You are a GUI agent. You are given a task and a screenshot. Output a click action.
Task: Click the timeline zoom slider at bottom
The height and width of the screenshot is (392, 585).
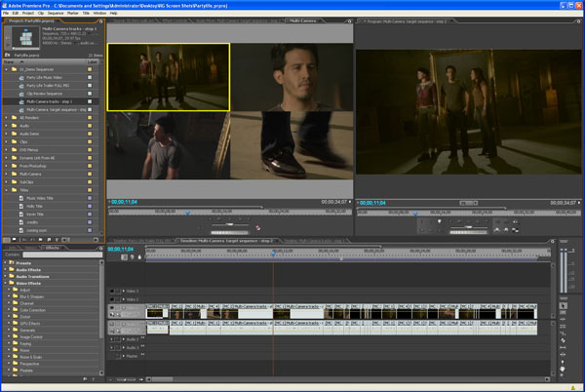pos(126,379)
